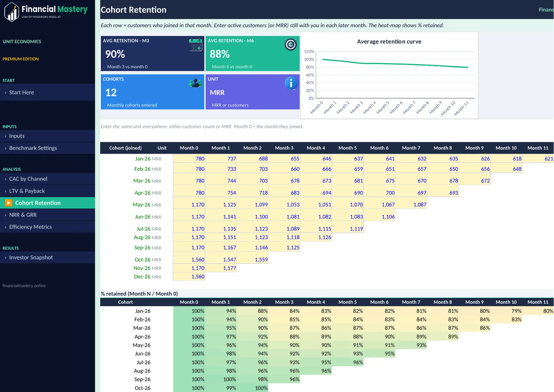Click the Cohort (joined) column header

[x=125, y=148]
